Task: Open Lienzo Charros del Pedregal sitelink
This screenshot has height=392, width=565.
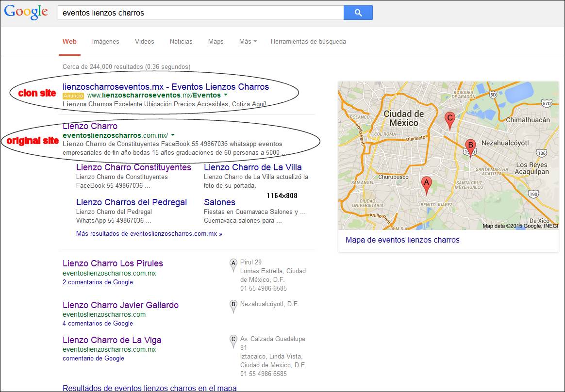Action: (132, 202)
